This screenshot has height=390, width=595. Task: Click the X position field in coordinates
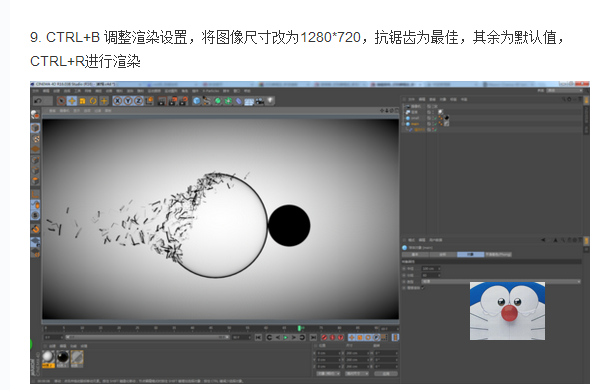point(329,353)
